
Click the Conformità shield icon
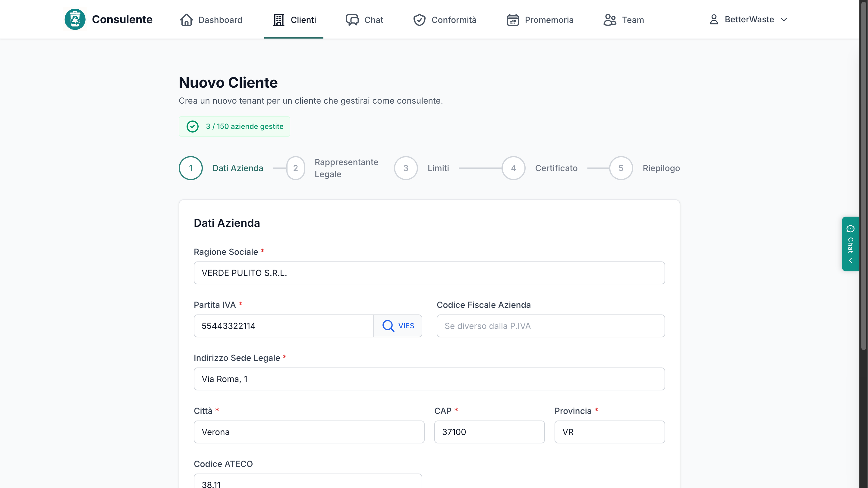point(420,20)
